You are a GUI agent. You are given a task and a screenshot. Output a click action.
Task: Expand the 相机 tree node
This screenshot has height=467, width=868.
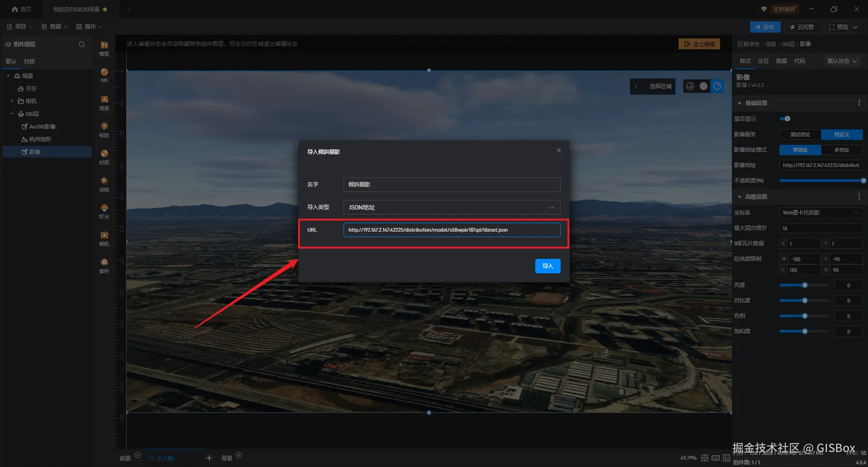pyautogui.click(x=12, y=101)
